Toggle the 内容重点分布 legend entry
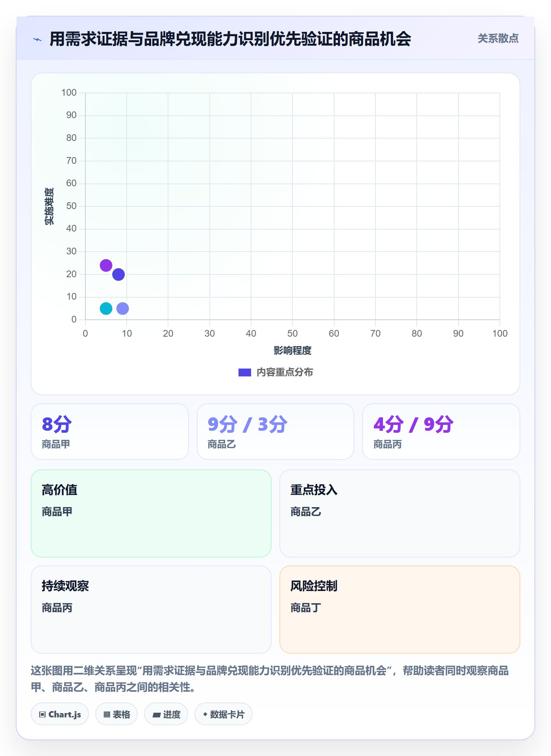The image size is (551, 756). pos(275,372)
